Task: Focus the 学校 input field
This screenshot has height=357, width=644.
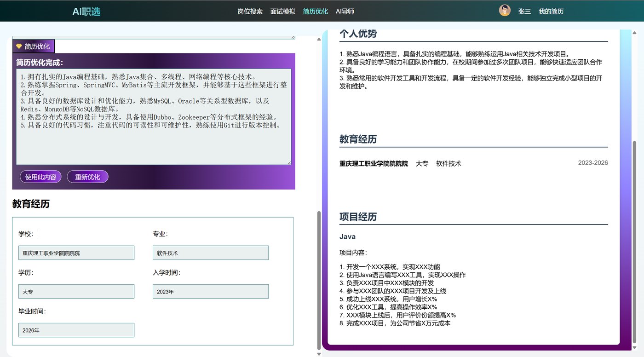Action: coord(76,253)
